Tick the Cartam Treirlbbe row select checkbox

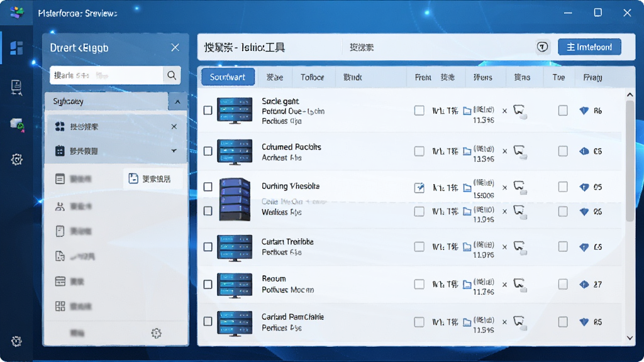[208, 246]
